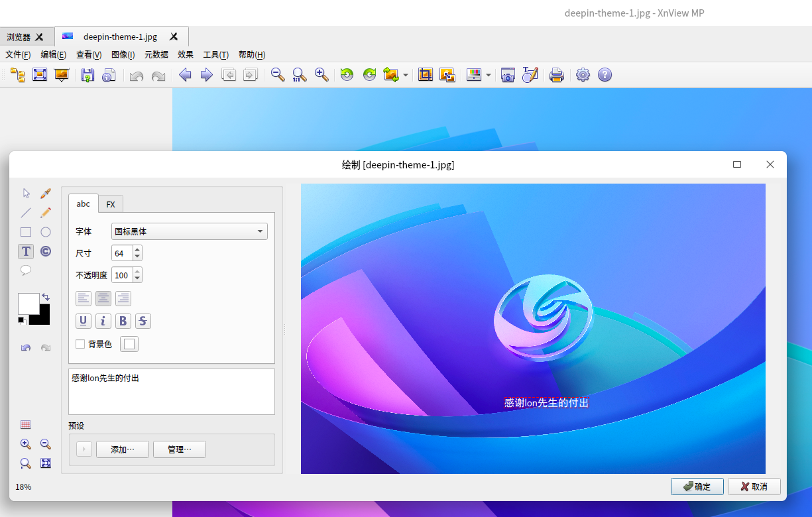Screen dimensions: 812x517
Task: Swap foreground and background colors
Action: click(x=46, y=297)
